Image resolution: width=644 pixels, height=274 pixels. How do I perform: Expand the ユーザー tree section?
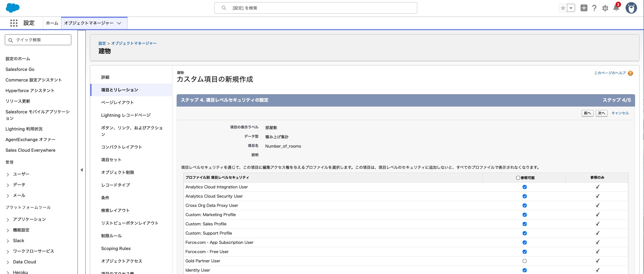click(8, 174)
